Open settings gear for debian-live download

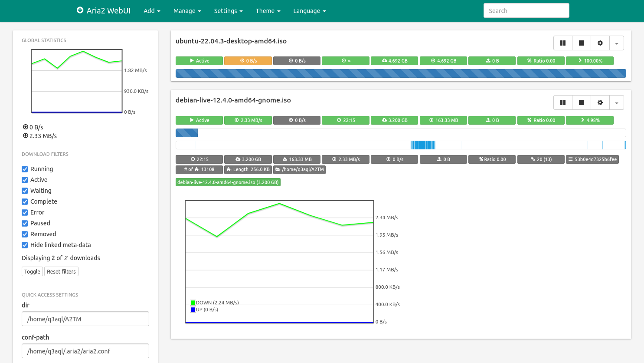(600, 102)
